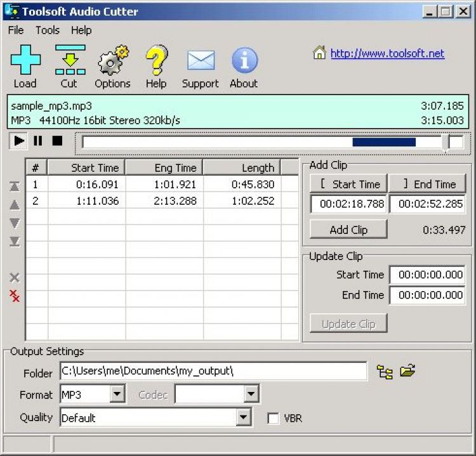Expand the Codec dropdown
The height and width of the screenshot is (456, 476).
point(251,394)
